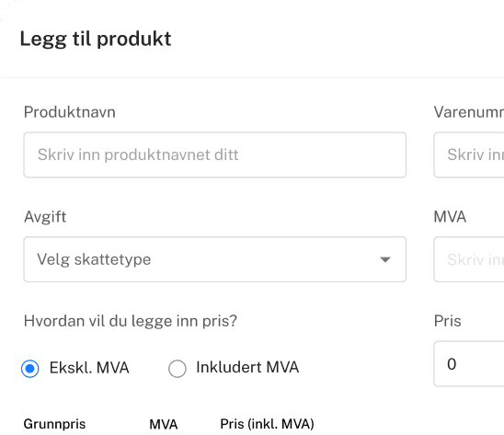
Task: Click the MVA column header in price table
Action: click(x=164, y=424)
